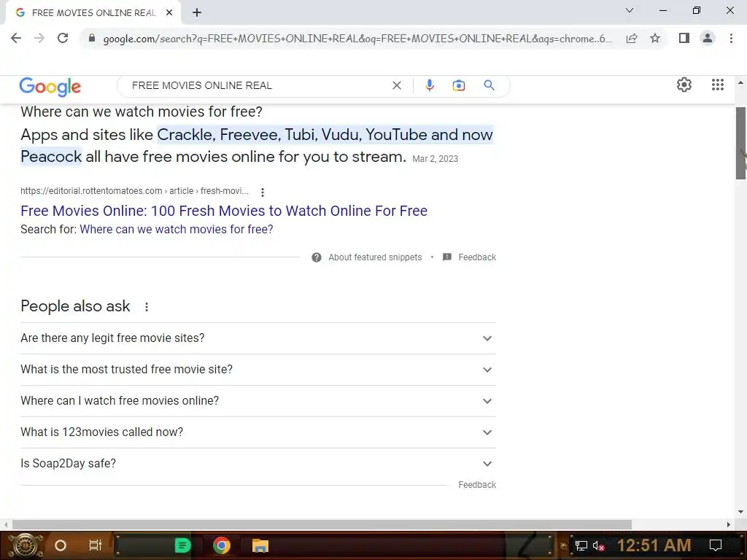Clear the search query text
The image size is (747, 560).
pos(397,85)
